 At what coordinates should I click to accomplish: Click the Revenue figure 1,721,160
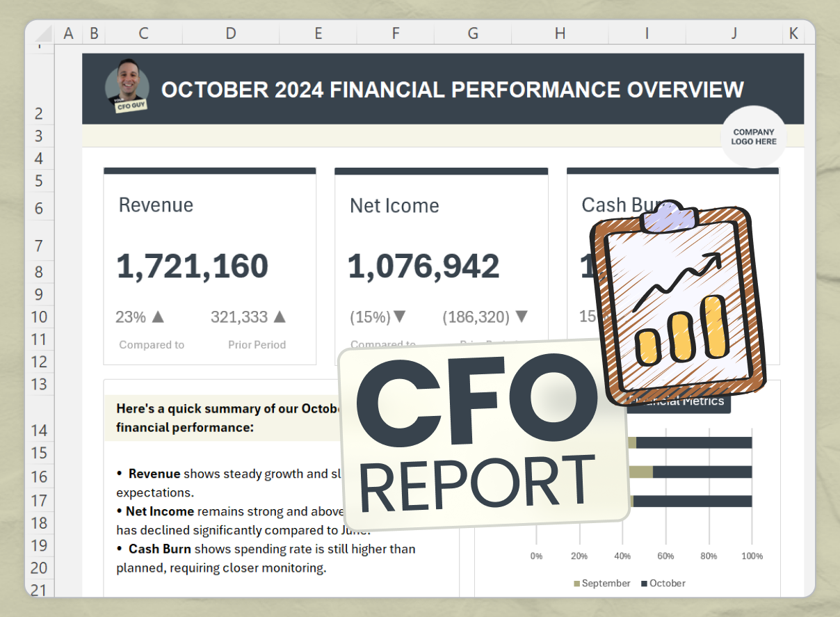pyautogui.click(x=192, y=266)
